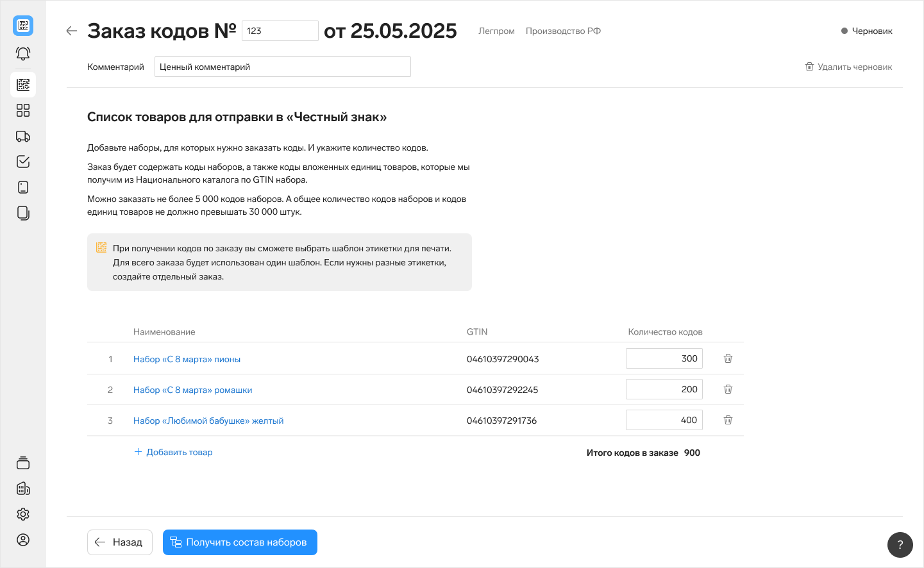924x568 pixels.
Task: Open link Набор «С 8 марта» ромашки
Action: pyautogui.click(x=192, y=390)
